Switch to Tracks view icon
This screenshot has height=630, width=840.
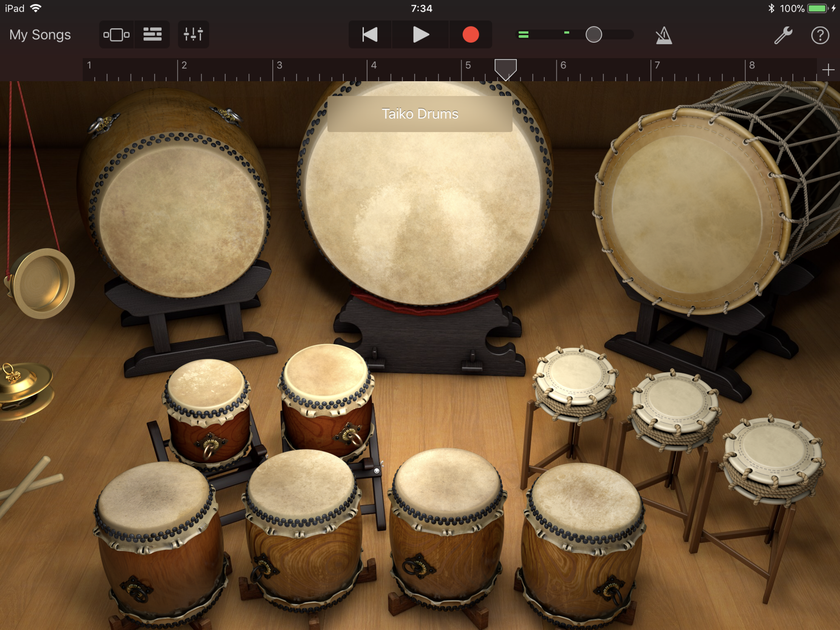tap(152, 34)
